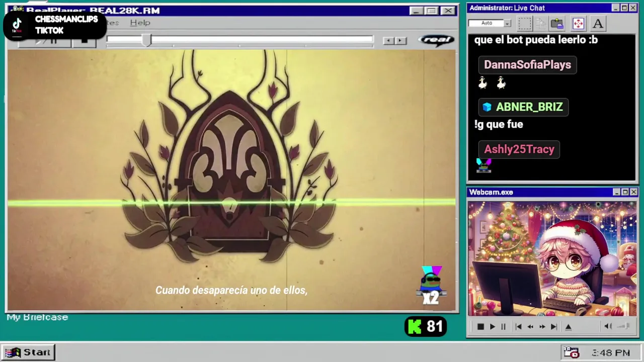Click the x2 Pepe emote overlay
The width and height of the screenshot is (644, 362).
point(431,285)
